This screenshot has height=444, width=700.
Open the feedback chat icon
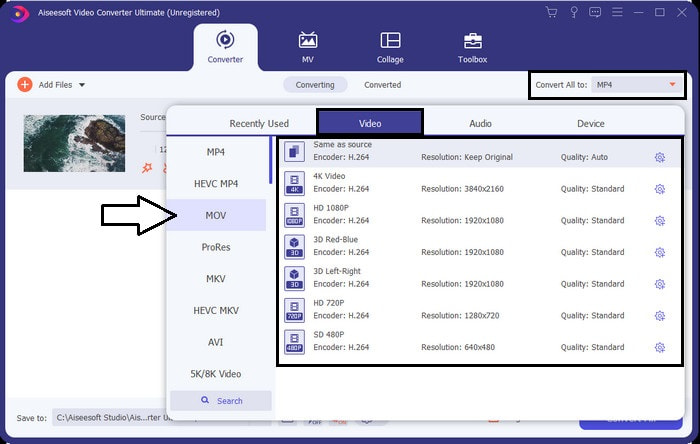(x=595, y=12)
